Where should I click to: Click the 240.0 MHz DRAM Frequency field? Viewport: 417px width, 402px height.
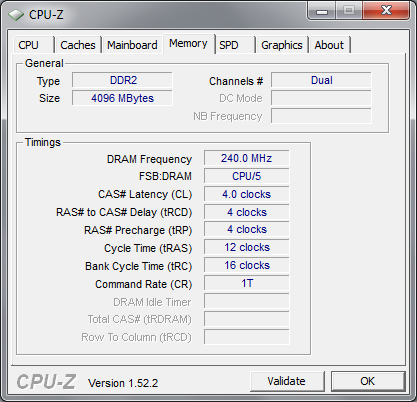[x=247, y=158]
